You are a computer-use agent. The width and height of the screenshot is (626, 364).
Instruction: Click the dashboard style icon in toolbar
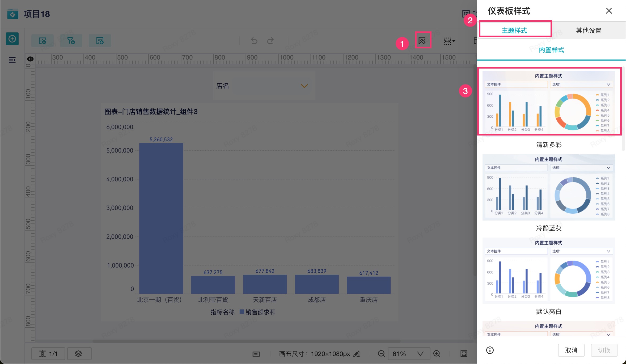pos(422,41)
